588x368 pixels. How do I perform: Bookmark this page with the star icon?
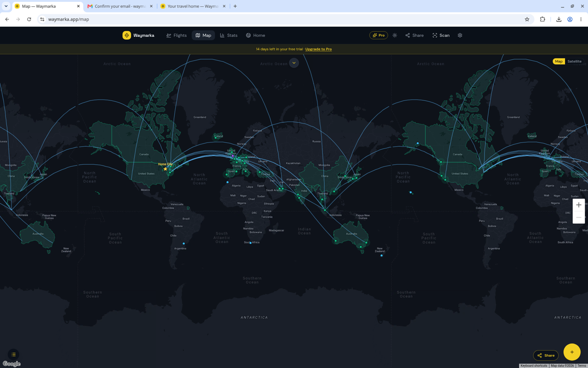click(x=527, y=19)
